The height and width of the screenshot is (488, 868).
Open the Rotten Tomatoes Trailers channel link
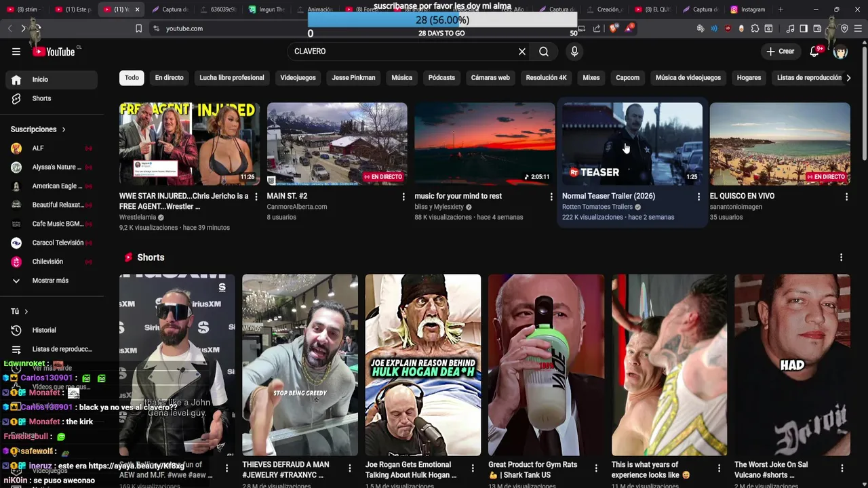tap(597, 207)
